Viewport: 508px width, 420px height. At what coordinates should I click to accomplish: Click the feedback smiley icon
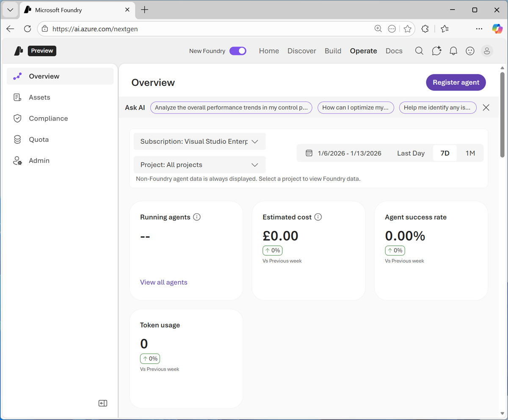coord(470,51)
